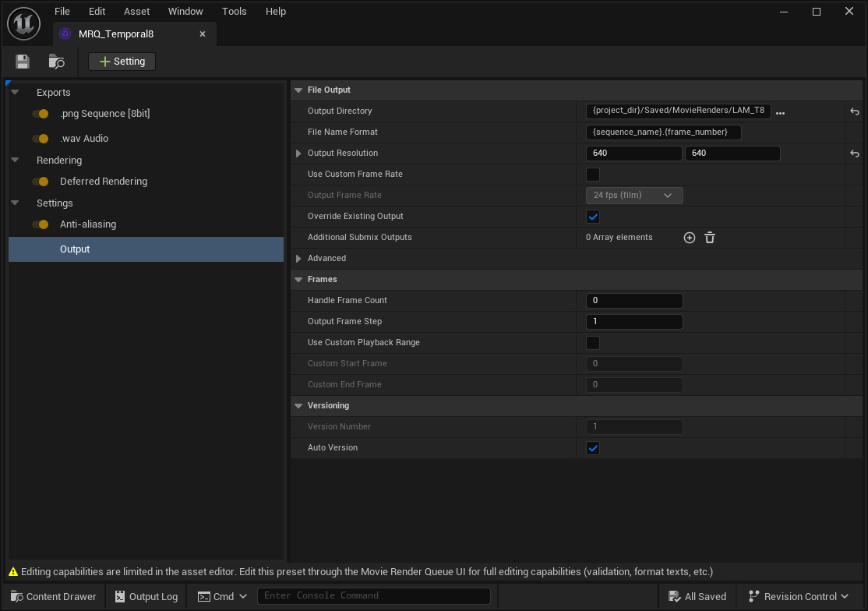Image resolution: width=868 pixels, height=611 pixels.
Task: Open the Tools menu
Action: point(235,11)
